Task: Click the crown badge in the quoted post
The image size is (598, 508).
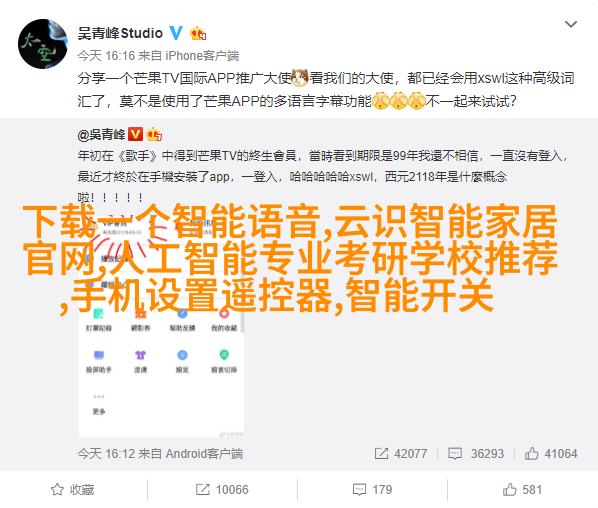Action: tap(154, 134)
